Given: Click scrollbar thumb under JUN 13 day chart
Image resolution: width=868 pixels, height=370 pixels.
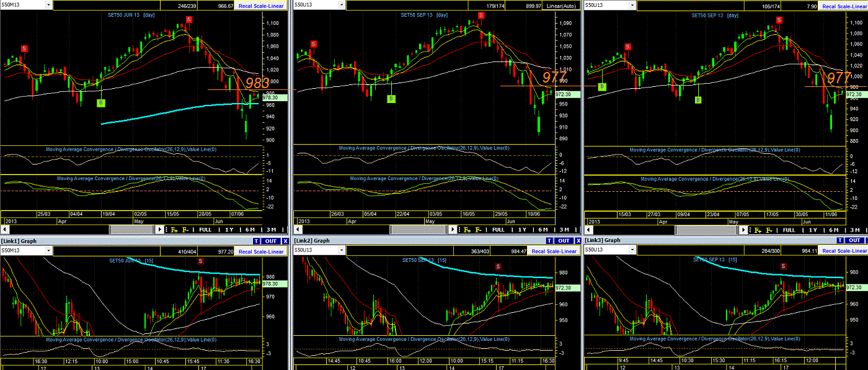Looking at the screenshot, I should [x=132, y=229].
